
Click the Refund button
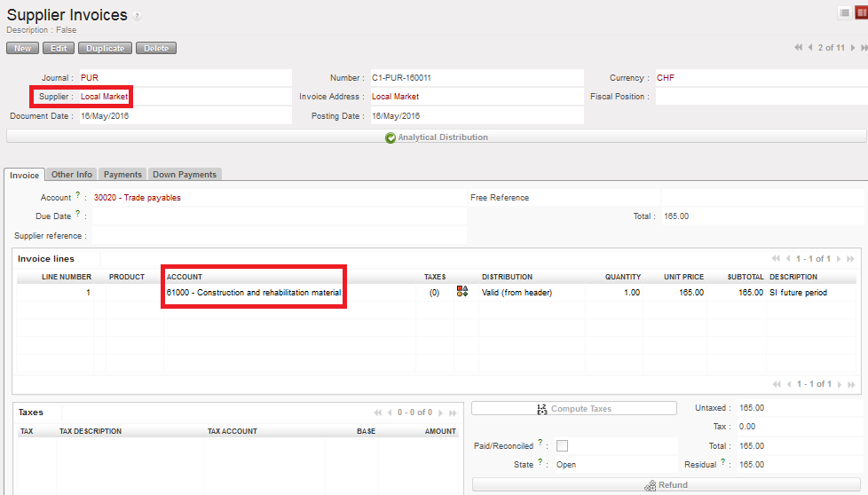click(x=667, y=485)
